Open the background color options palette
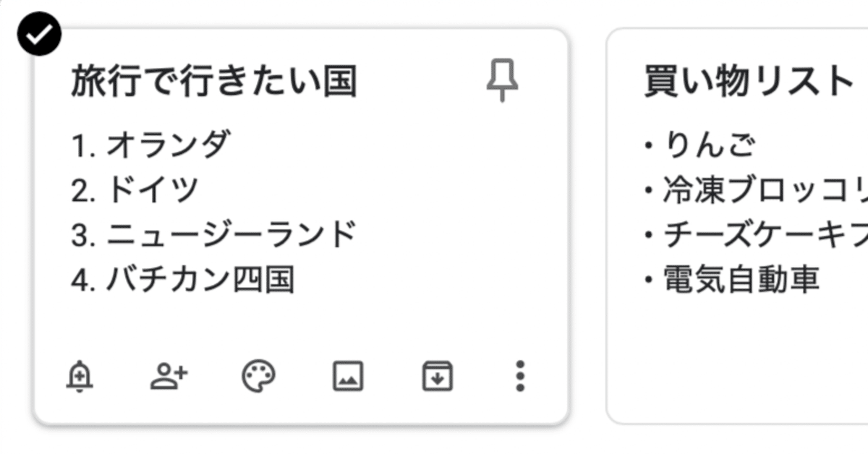 coord(258,374)
